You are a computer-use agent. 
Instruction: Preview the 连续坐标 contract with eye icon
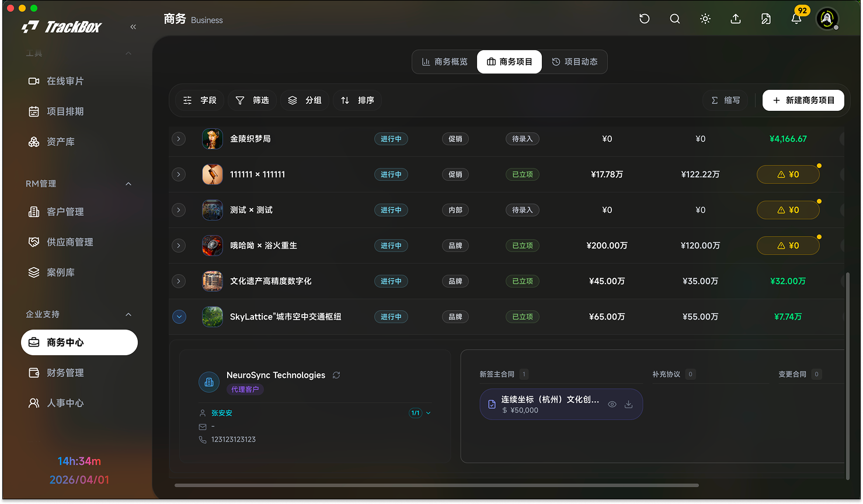click(612, 404)
